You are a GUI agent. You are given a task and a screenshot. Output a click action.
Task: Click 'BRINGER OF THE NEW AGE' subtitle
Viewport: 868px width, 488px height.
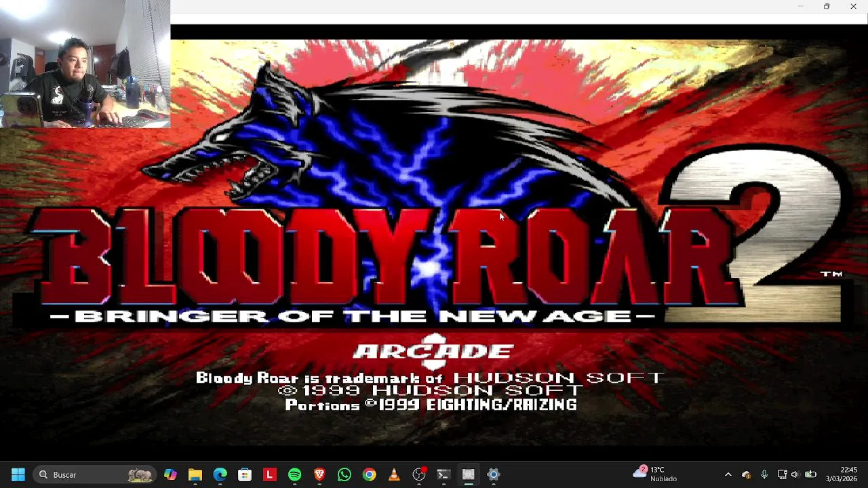[353, 316]
